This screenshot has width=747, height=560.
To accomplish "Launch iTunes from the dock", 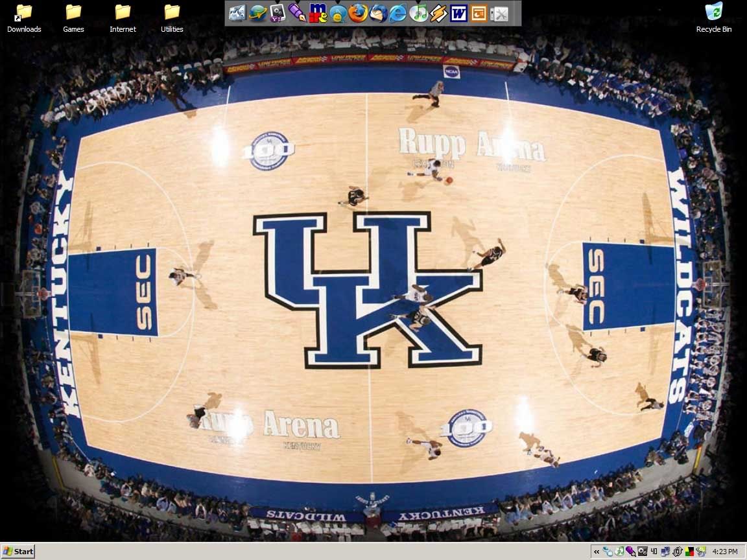I will tap(418, 13).
